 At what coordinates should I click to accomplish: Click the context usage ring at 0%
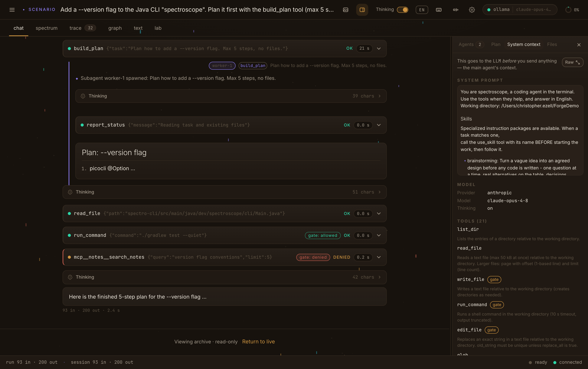(568, 10)
